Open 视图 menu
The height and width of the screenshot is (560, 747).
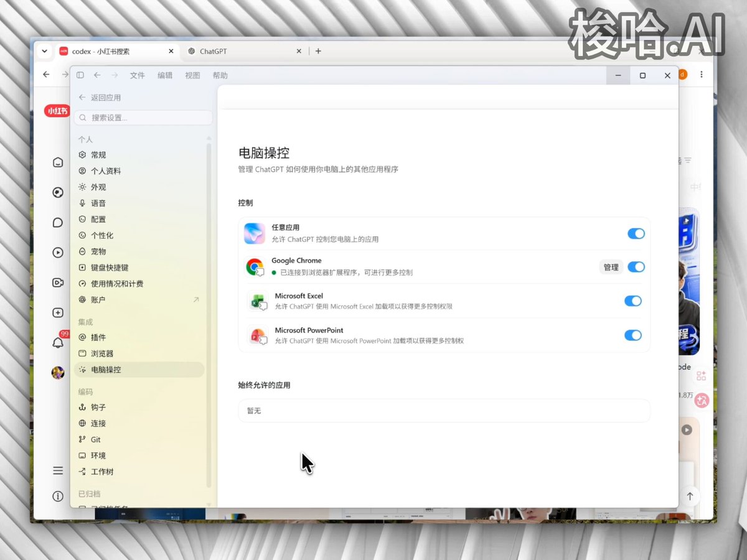pos(192,75)
